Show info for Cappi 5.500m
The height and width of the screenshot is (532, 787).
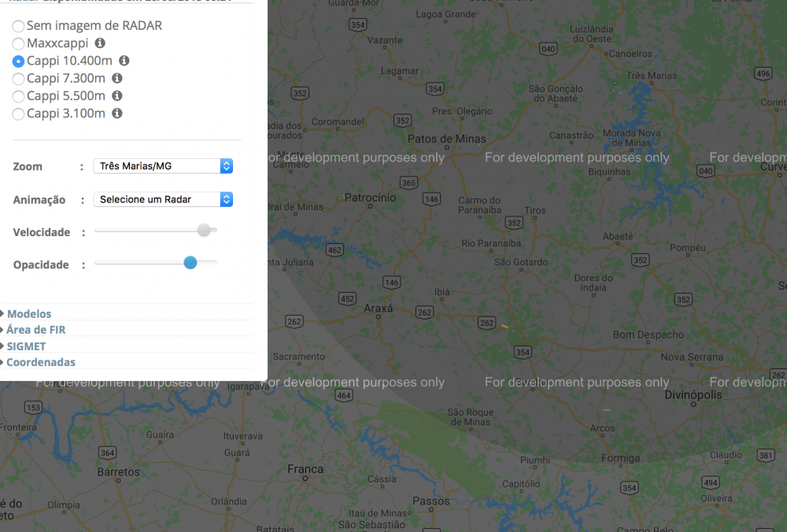click(x=117, y=95)
